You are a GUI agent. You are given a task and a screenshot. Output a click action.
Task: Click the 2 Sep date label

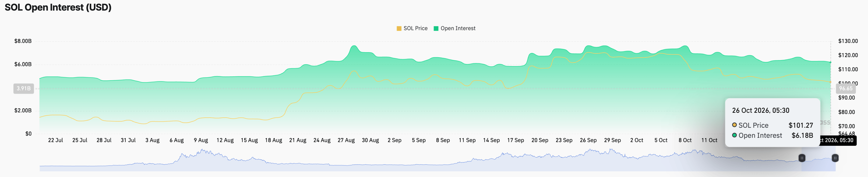(394, 140)
